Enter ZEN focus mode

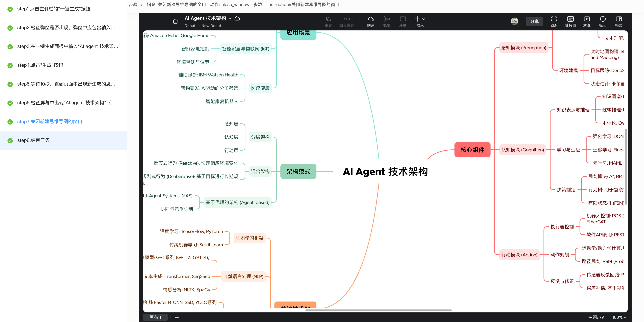[x=554, y=21]
